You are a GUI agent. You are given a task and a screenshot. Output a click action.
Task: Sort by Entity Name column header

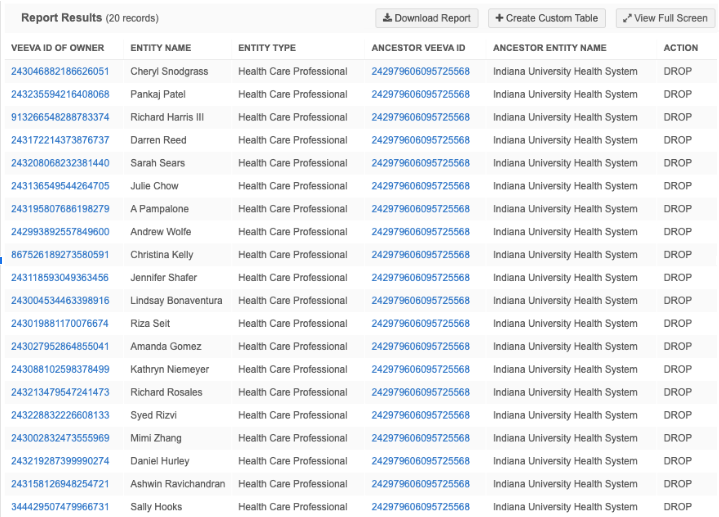(x=160, y=48)
